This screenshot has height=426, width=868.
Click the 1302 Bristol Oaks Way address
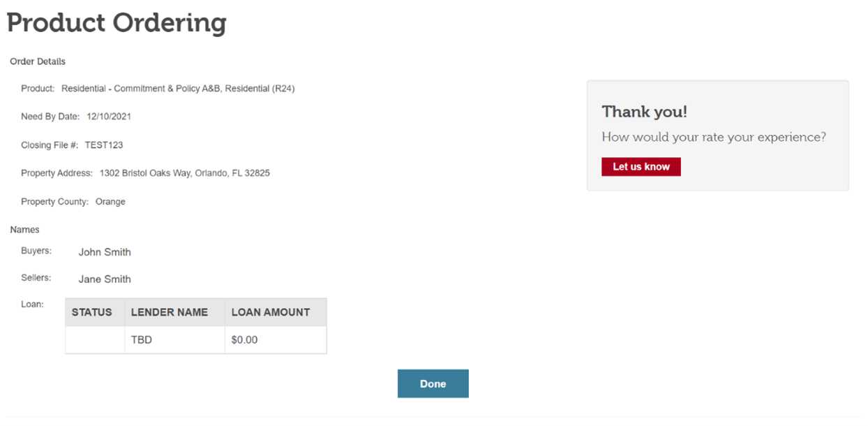click(x=184, y=173)
